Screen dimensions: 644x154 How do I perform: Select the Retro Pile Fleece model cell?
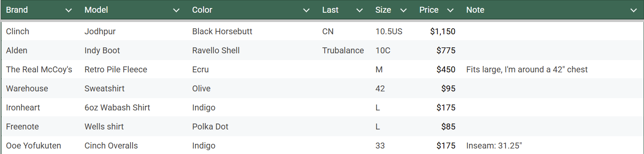tap(116, 69)
